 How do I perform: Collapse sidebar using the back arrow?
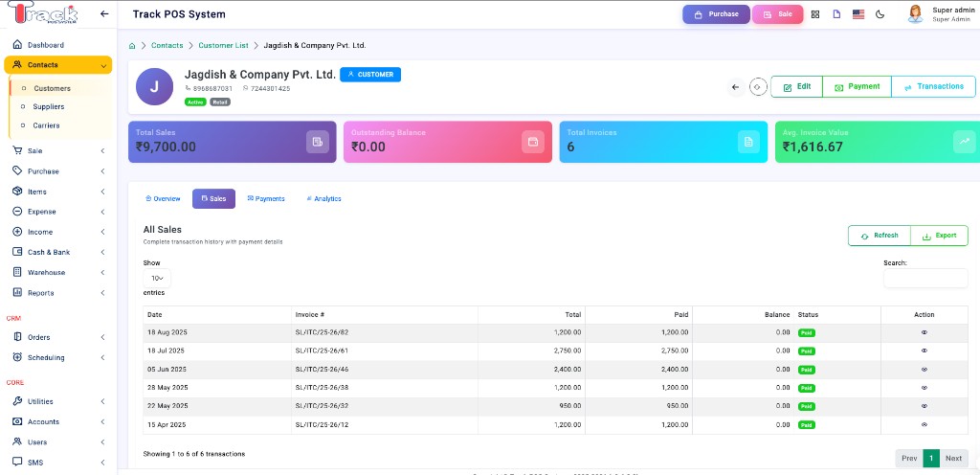pyautogui.click(x=104, y=13)
